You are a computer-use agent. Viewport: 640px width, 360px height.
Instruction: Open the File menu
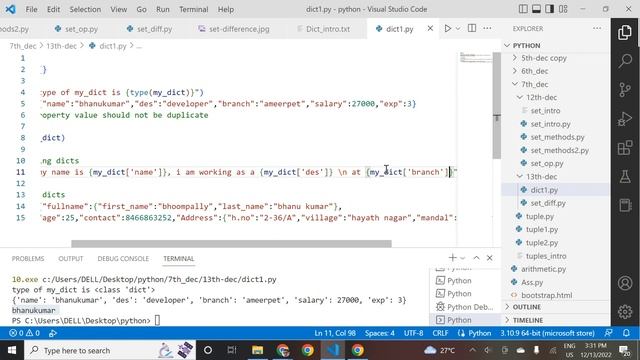point(31,9)
